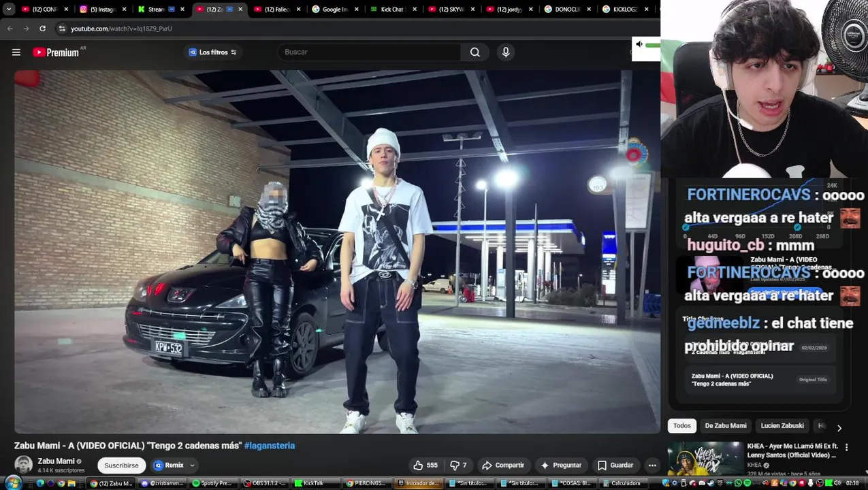The height and width of the screenshot is (490, 868).
Task: Start voice search with the microphone icon
Action: (506, 52)
